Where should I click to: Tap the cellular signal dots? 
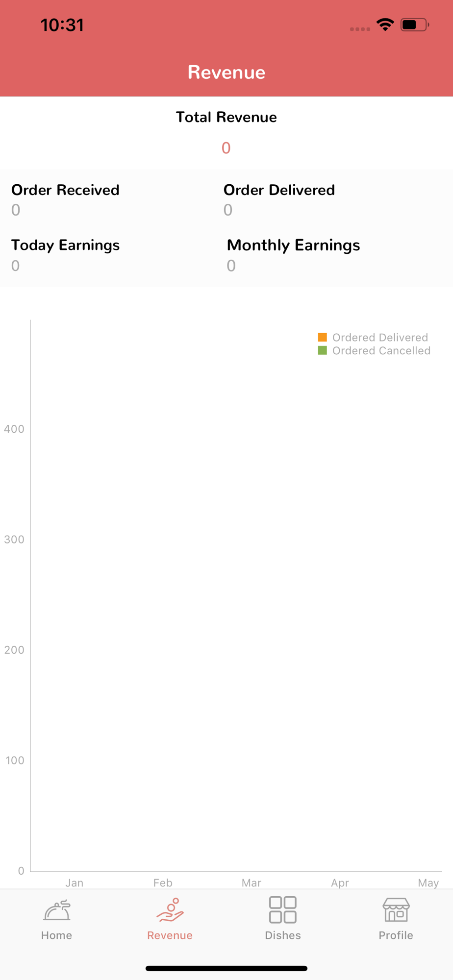click(x=360, y=29)
